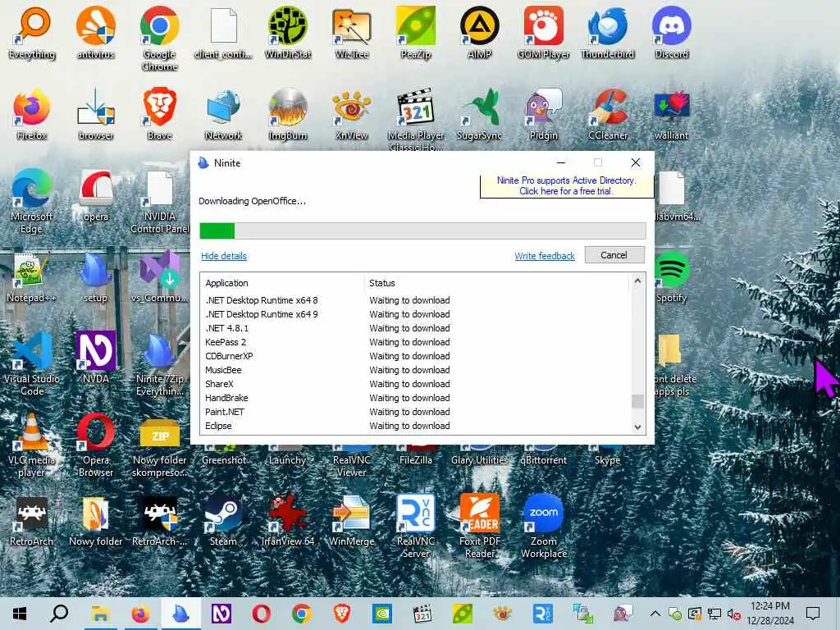Click the details list scrollbar thumb

point(637,401)
